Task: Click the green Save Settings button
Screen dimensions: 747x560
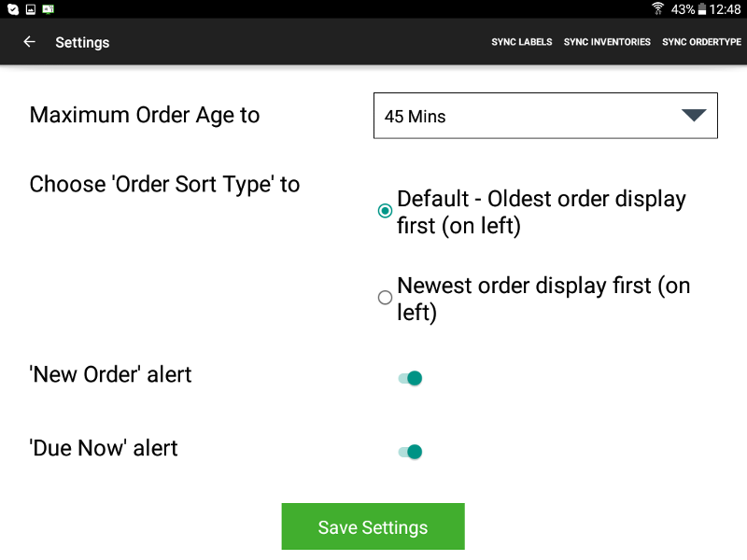Action: tap(373, 526)
